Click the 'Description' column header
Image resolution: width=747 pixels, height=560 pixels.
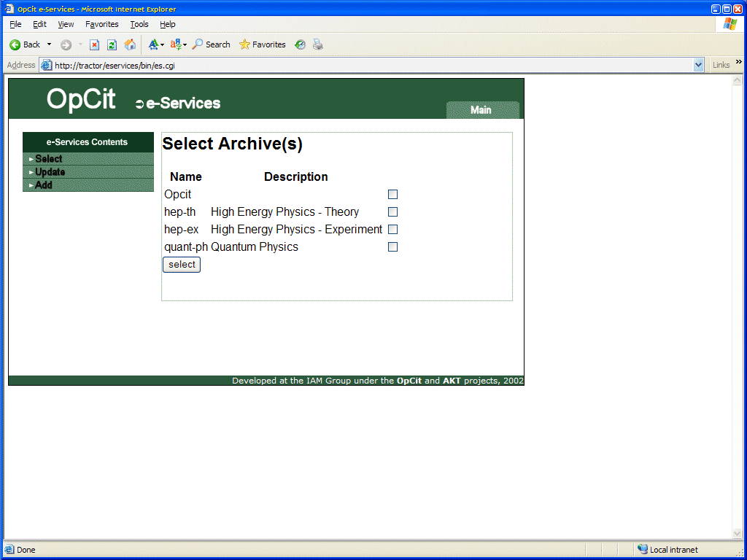tap(296, 176)
